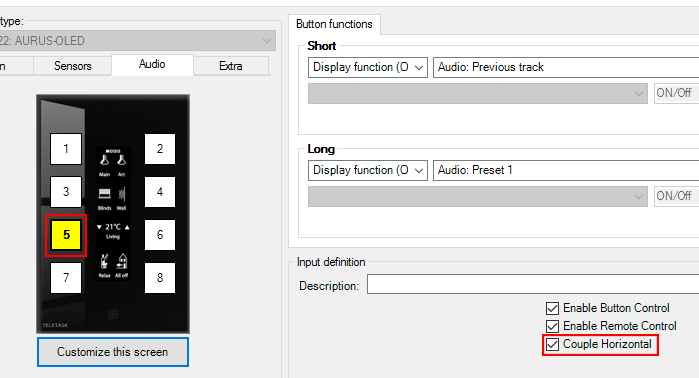This screenshot has height=378, width=699.
Task: Click the page indicator dots on OLED display
Action: point(113,151)
